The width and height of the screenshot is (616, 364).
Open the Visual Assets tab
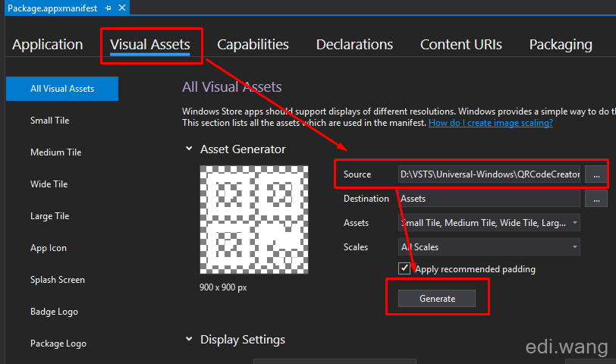click(150, 45)
